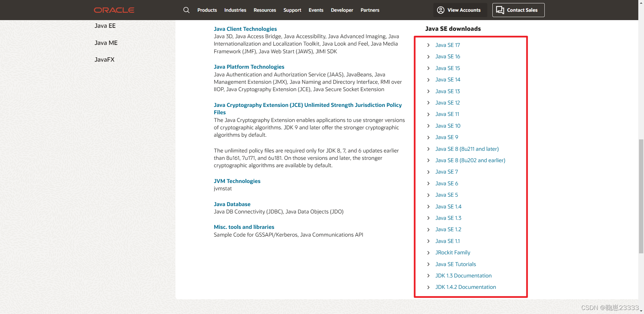644x314 pixels.
Task: Open the Resources menu
Action: (x=265, y=10)
